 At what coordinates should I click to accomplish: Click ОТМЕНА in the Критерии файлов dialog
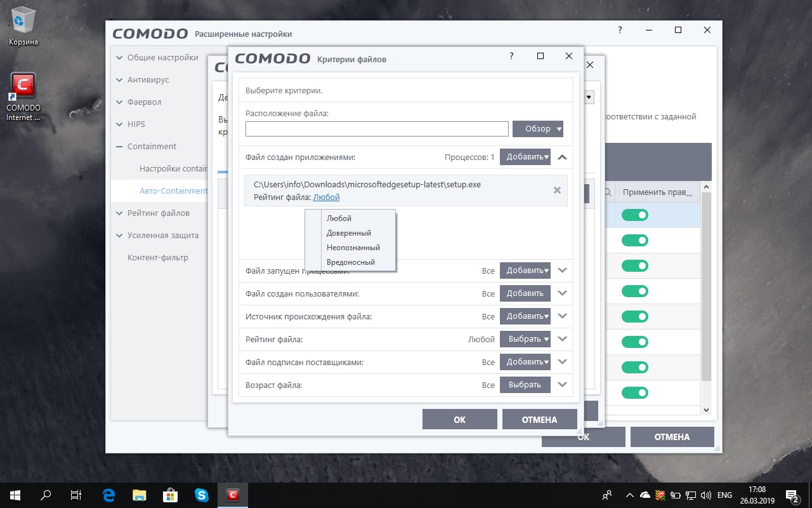[540, 419]
